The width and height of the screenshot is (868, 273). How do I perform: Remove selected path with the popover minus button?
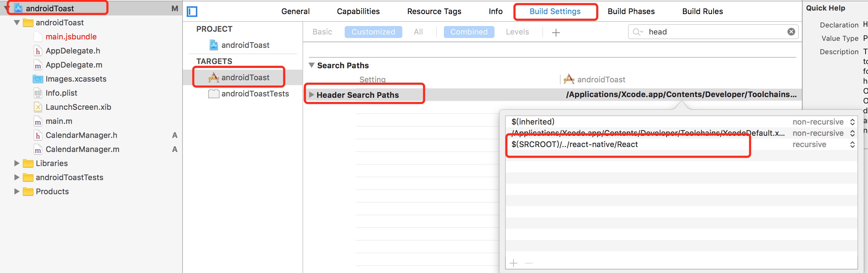coord(529,263)
